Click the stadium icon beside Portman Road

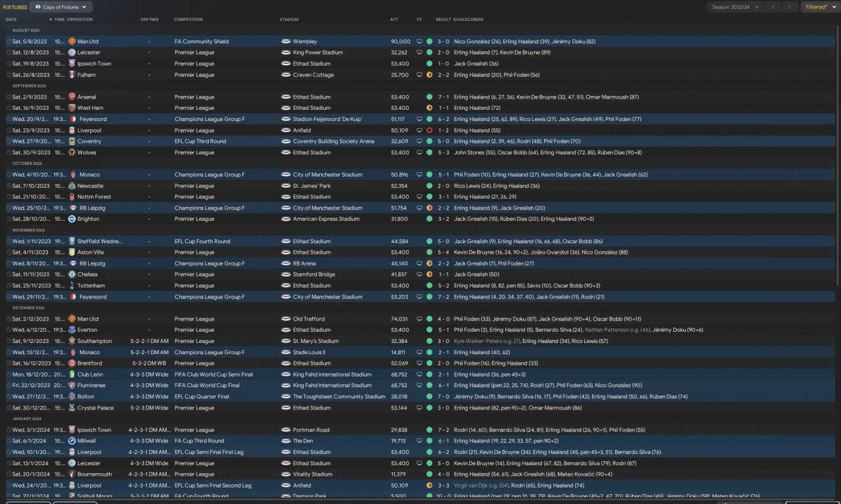285,430
